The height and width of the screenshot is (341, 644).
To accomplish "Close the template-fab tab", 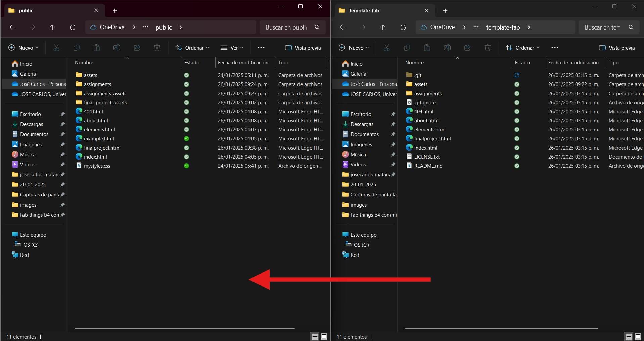I will pyautogui.click(x=426, y=10).
